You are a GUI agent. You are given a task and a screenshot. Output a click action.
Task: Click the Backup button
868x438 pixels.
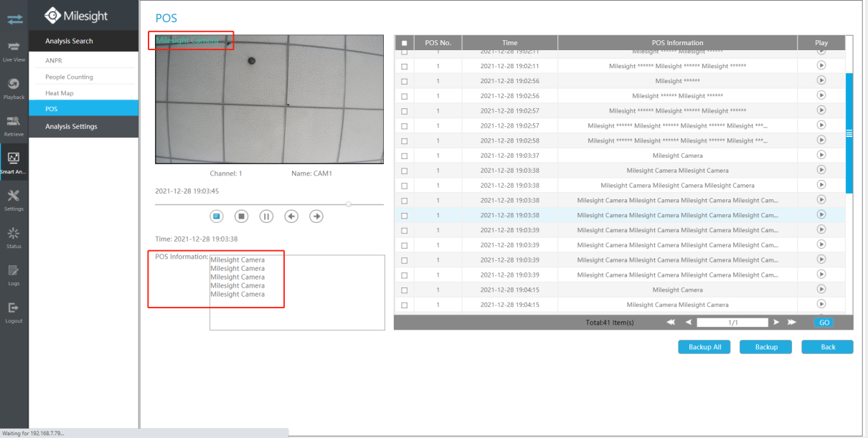765,347
